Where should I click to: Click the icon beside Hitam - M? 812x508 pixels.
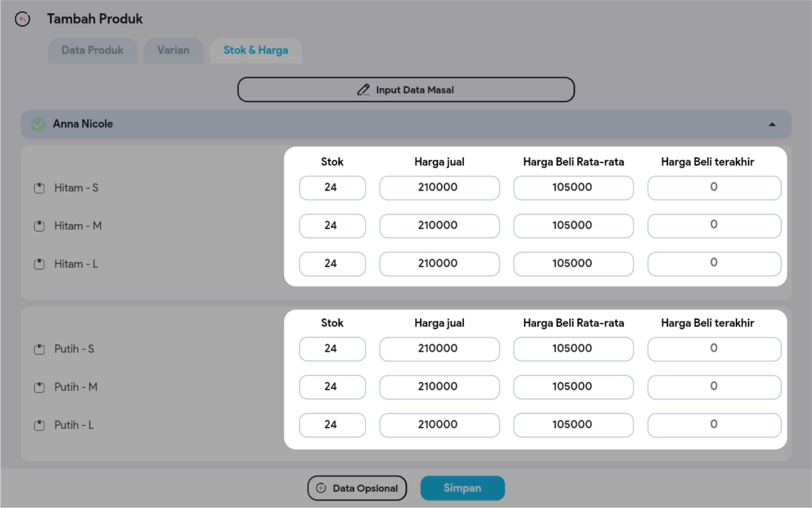point(39,226)
